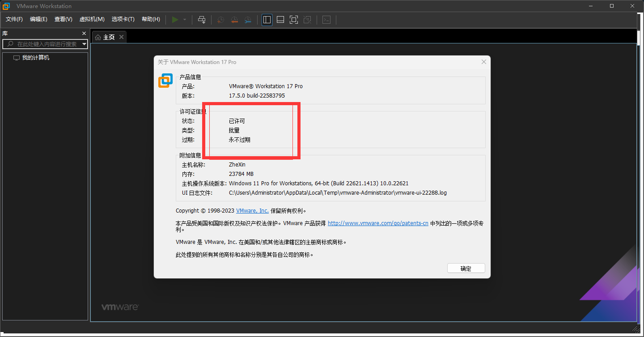This screenshot has height=337, width=644.
Task: Open the vmware.com patents-cn link
Action: pyautogui.click(x=378, y=223)
